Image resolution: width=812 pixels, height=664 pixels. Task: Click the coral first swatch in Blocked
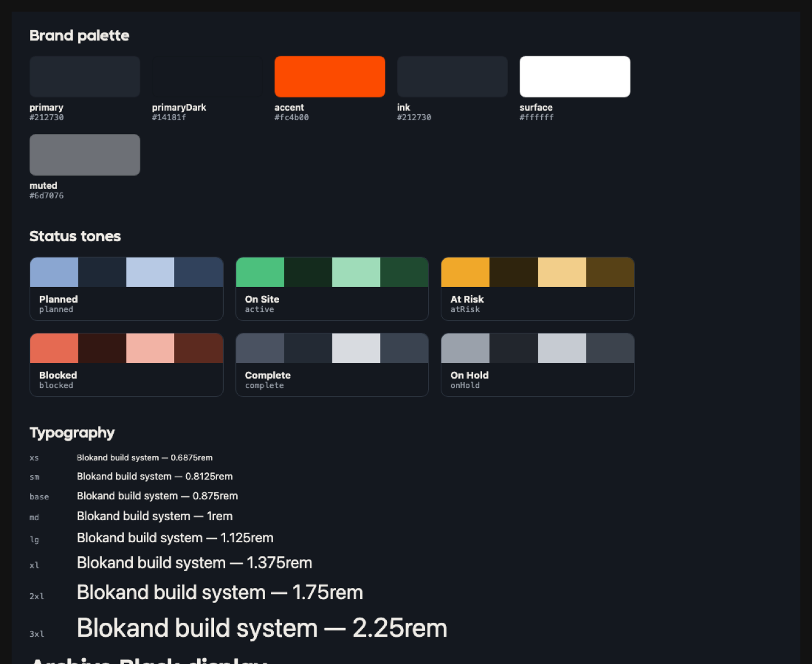(x=54, y=348)
